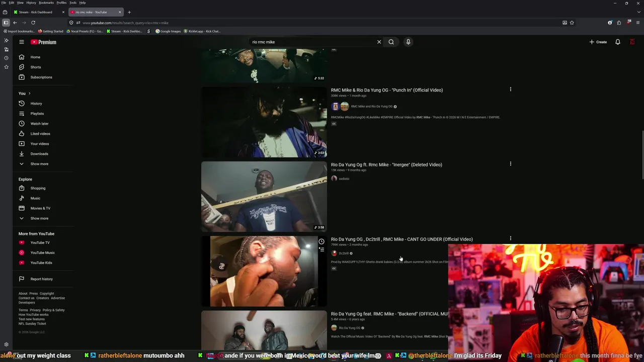This screenshot has width=644, height=362.
Task: Expand Show more under Explore
Action: coord(39,218)
